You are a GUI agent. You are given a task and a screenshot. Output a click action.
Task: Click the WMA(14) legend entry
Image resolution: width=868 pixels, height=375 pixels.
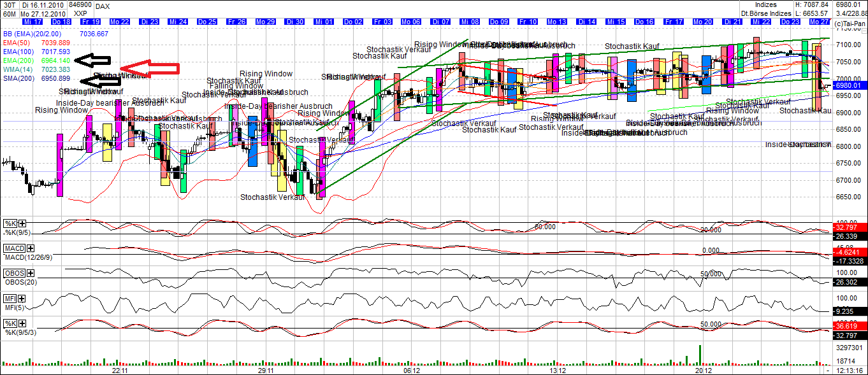tap(18, 69)
